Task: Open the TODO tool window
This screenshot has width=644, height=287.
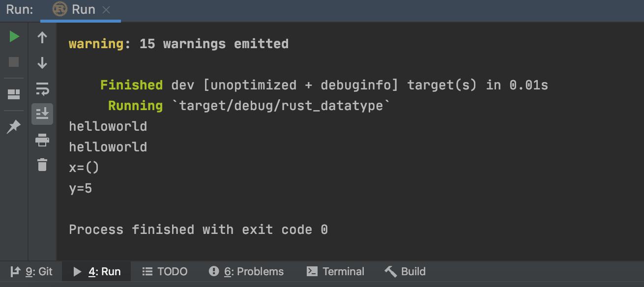Action: tap(165, 272)
